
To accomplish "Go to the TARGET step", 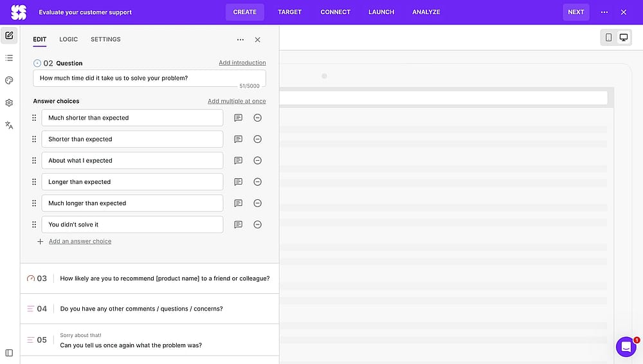I will point(289,12).
